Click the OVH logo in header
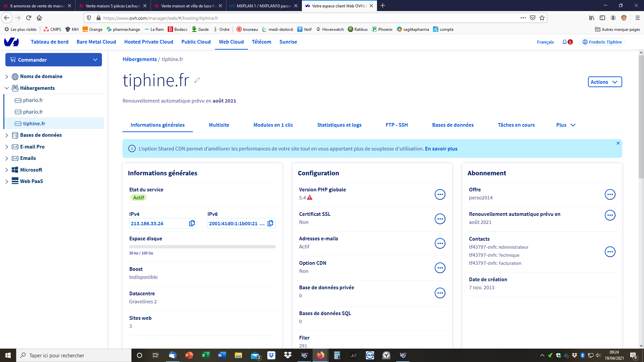 (11, 42)
